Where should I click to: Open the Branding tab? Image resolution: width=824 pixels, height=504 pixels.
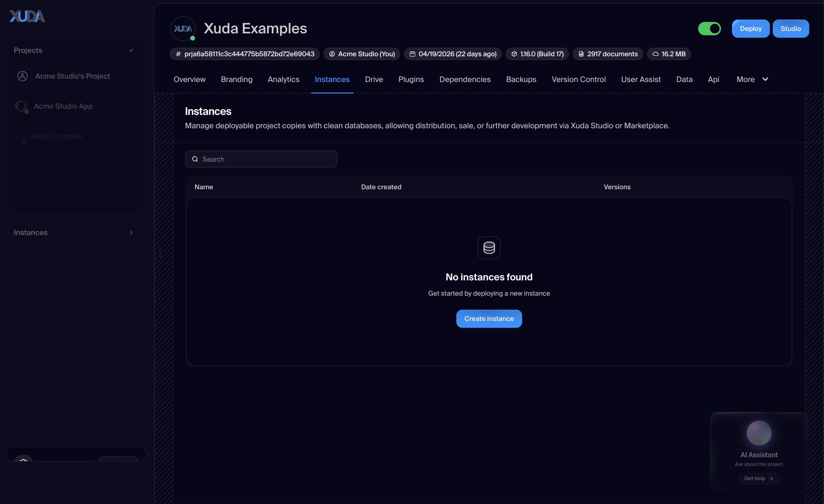click(x=237, y=79)
